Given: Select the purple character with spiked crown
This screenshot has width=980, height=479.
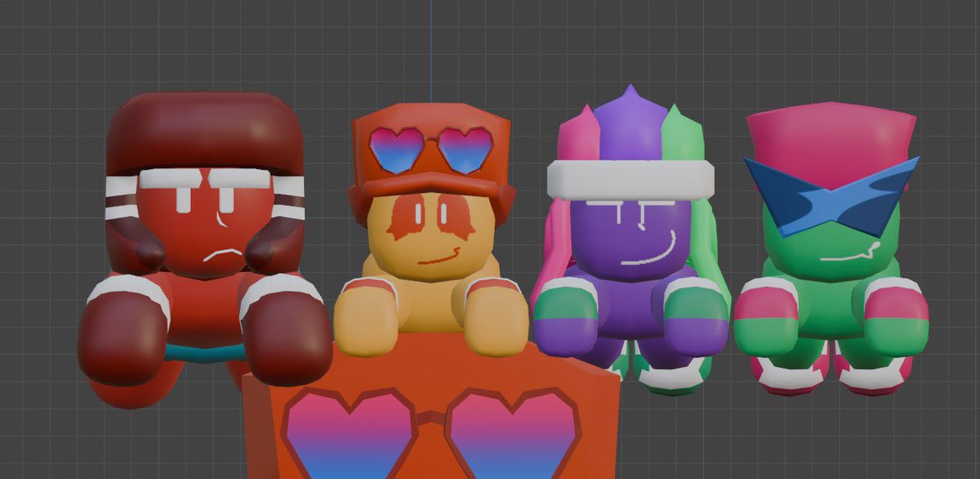Looking at the screenshot, I should click(630, 239).
